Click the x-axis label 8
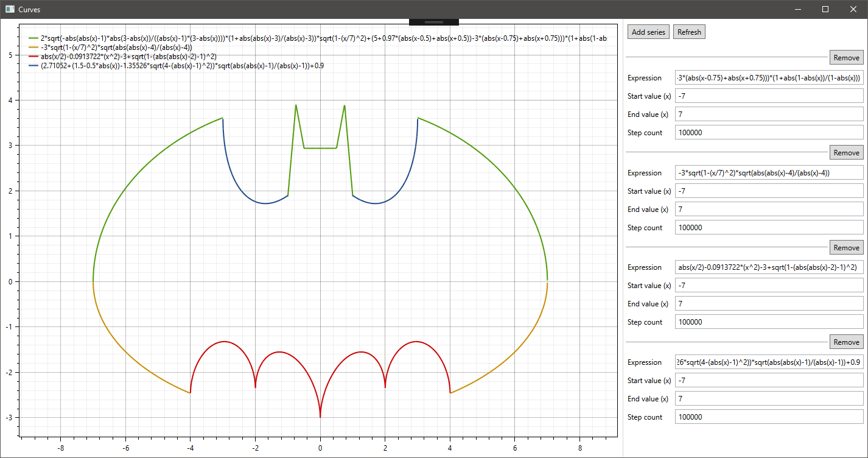Screen dimensions: 868x458 [x=579, y=448]
